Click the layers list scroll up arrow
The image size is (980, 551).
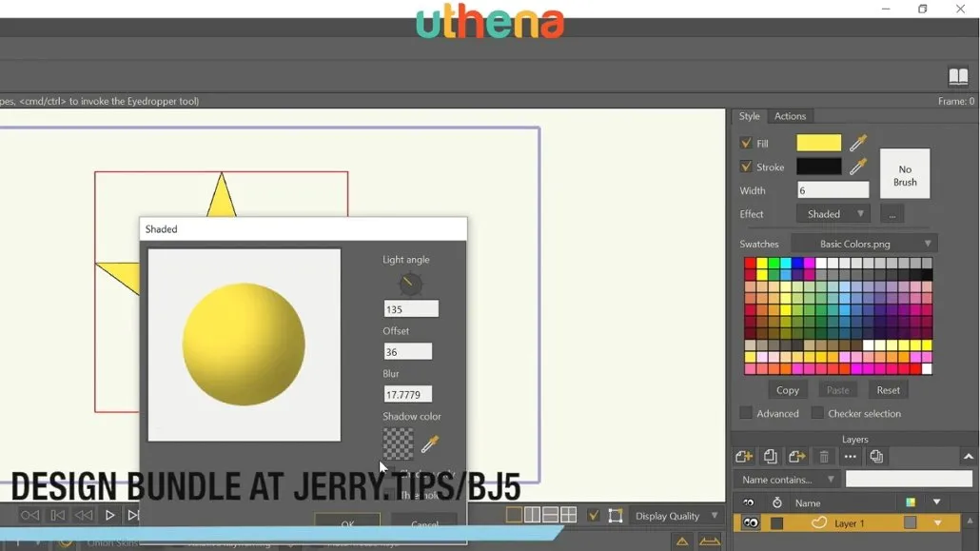[970, 521]
